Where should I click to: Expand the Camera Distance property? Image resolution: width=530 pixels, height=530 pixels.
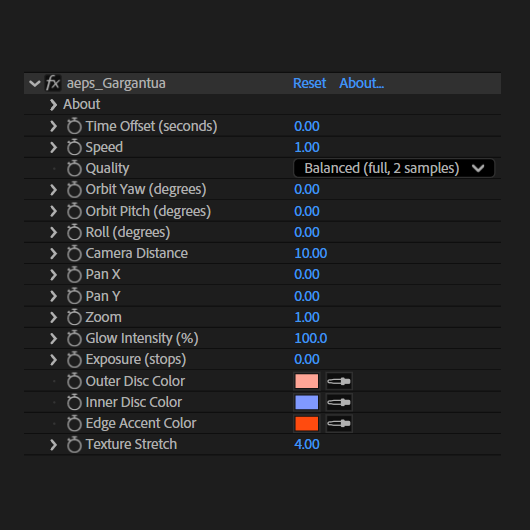click(53, 254)
